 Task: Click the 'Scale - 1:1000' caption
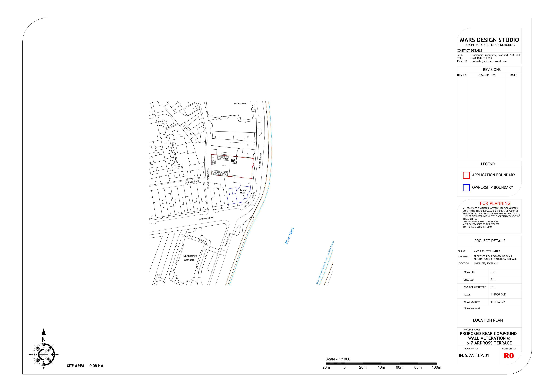[x=338, y=359]
